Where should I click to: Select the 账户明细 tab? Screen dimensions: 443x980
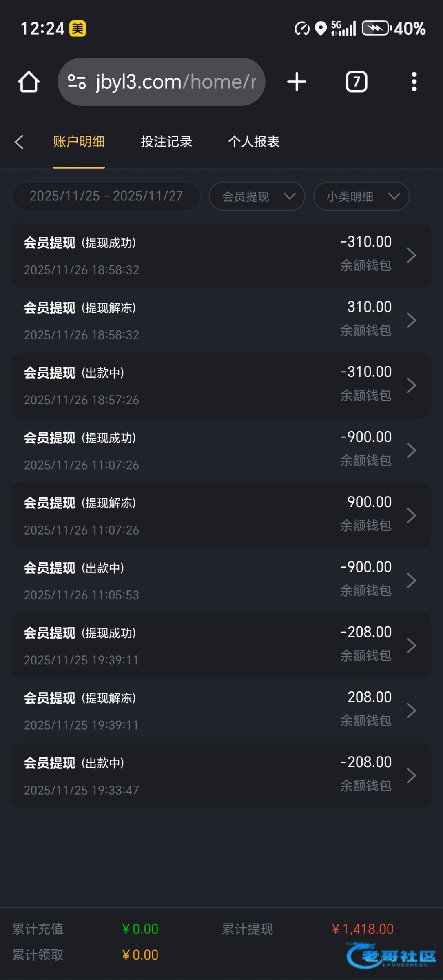[79, 142]
